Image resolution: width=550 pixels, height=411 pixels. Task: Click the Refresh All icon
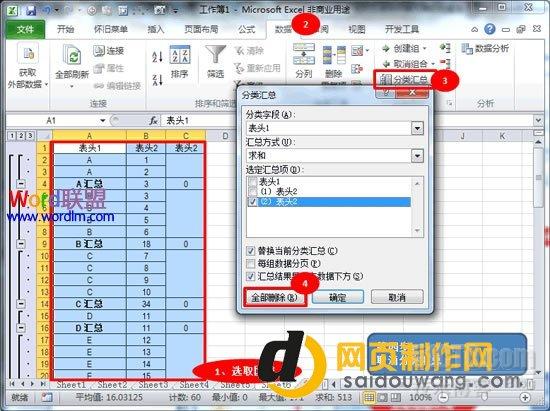pos(72,55)
